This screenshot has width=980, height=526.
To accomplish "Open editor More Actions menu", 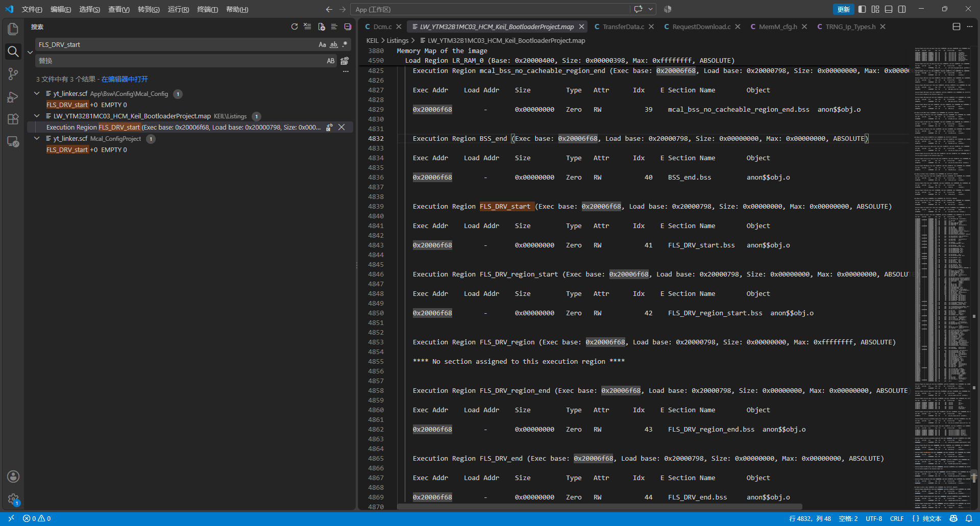I will point(970,27).
